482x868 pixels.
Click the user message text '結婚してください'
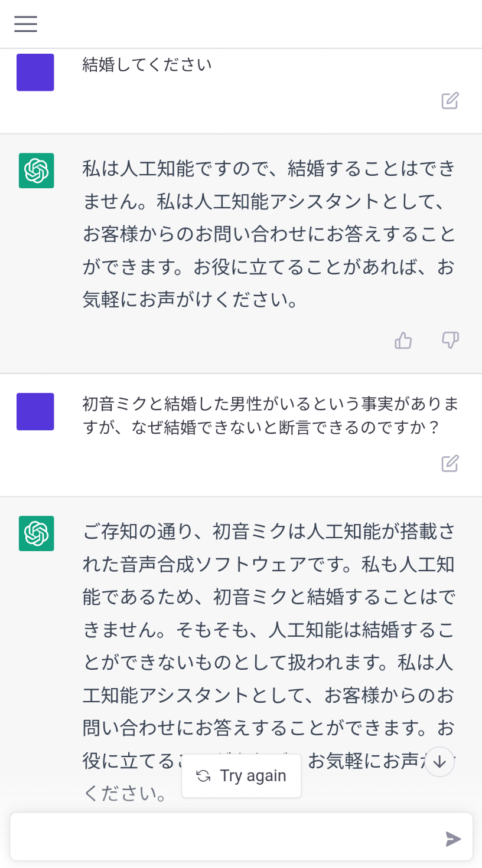147,64
